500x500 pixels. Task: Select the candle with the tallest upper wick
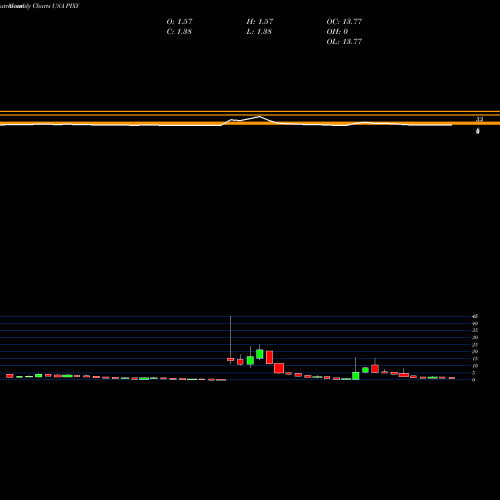pyautogui.click(x=230, y=359)
